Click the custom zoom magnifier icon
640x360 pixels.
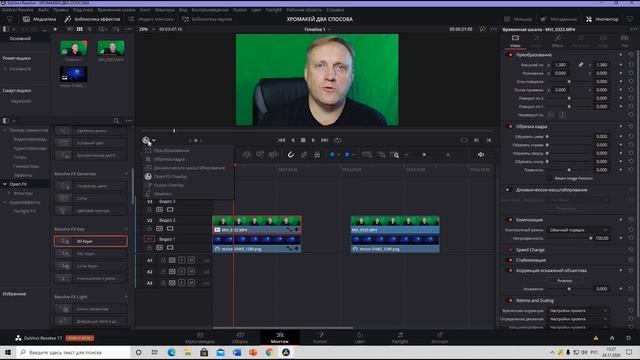coord(394,155)
